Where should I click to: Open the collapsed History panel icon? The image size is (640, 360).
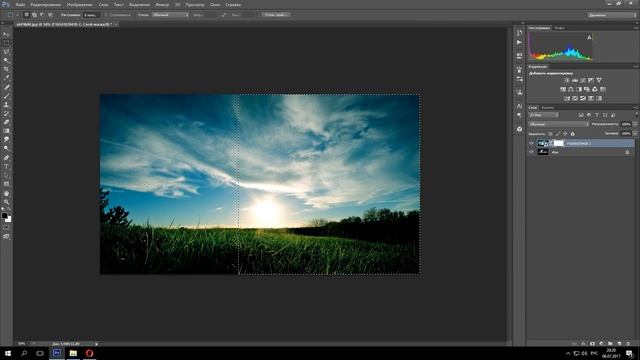[x=519, y=33]
